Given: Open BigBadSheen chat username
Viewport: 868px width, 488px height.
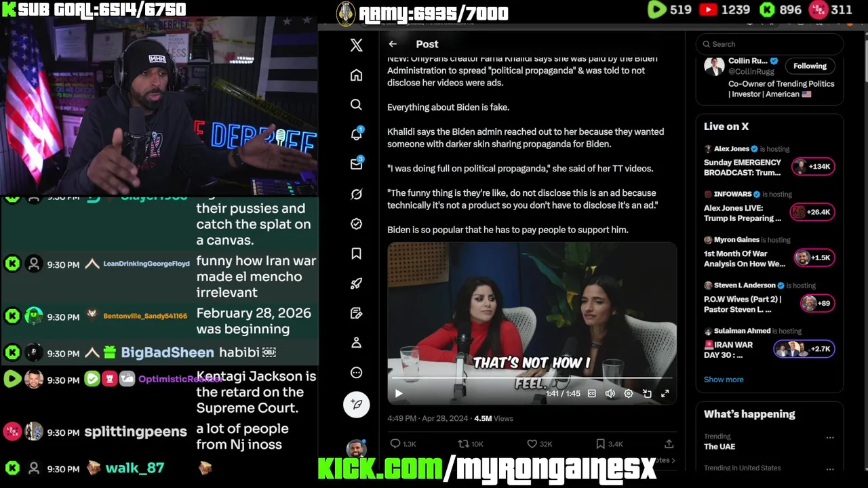Looking at the screenshot, I should pyautogui.click(x=167, y=352).
